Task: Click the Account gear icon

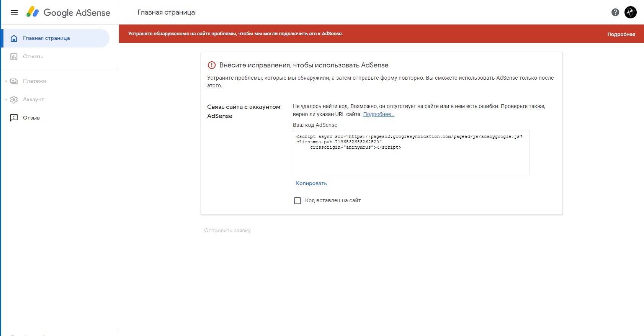Action: click(14, 100)
